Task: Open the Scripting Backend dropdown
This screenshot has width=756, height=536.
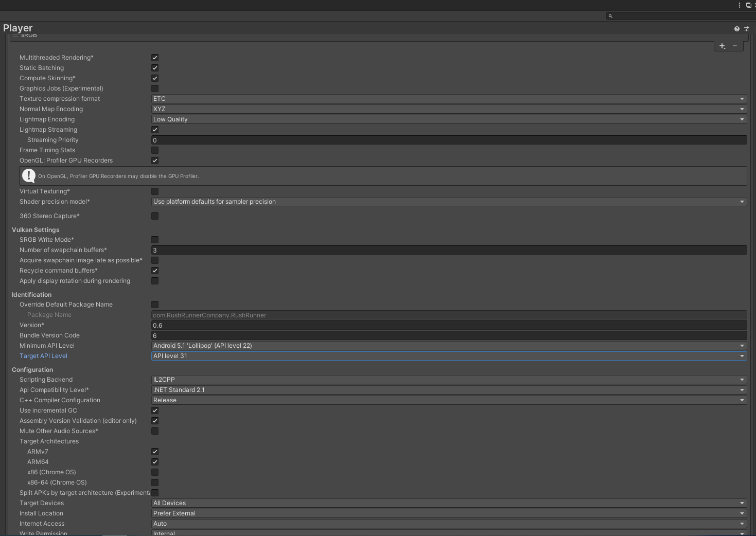Action: coord(448,379)
